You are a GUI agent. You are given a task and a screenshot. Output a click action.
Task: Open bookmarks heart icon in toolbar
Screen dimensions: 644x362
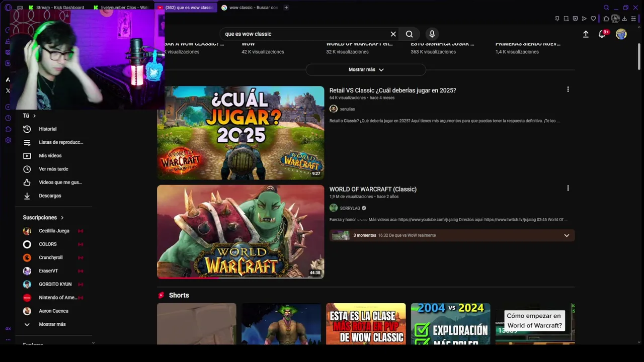pyautogui.click(x=593, y=19)
